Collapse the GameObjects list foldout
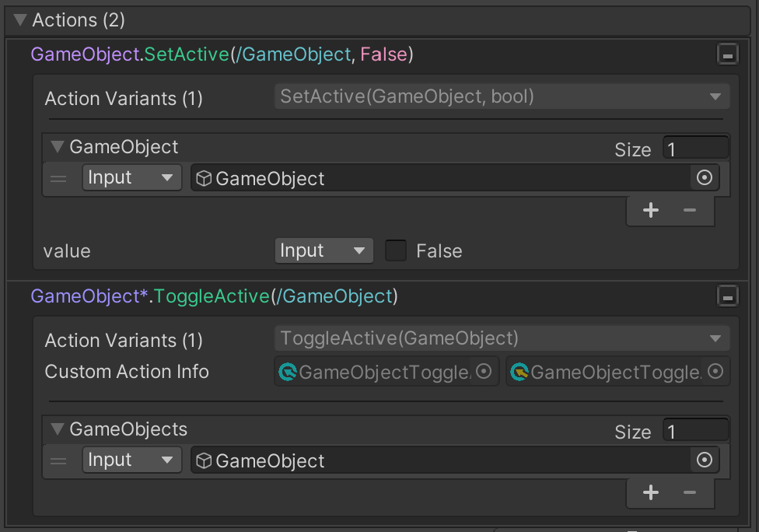The image size is (759, 532). 58,429
